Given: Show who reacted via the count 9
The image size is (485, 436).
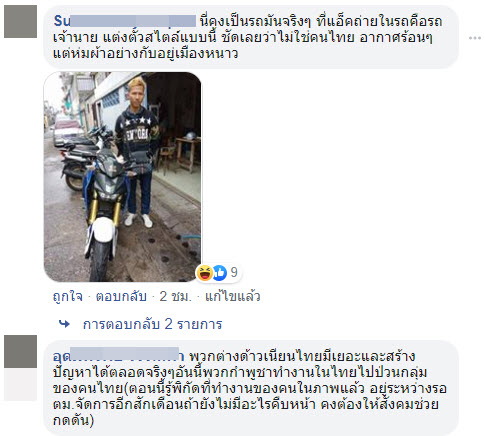Looking at the screenshot, I should (x=234, y=272).
